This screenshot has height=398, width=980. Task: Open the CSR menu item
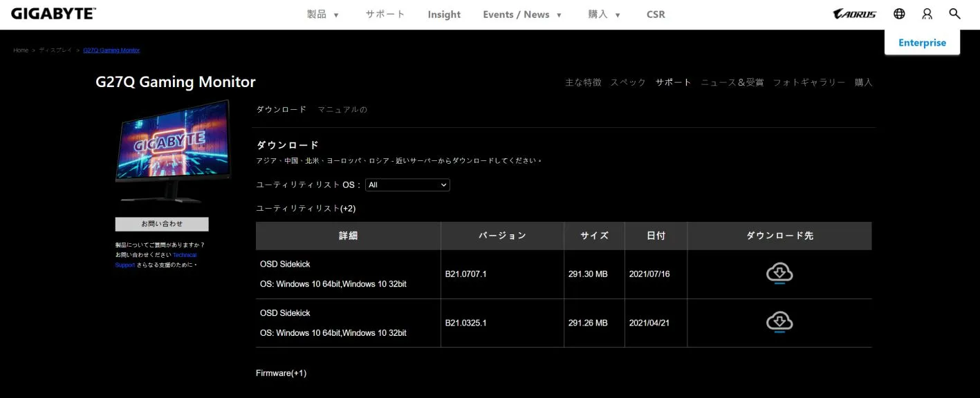pyautogui.click(x=656, y=15)
